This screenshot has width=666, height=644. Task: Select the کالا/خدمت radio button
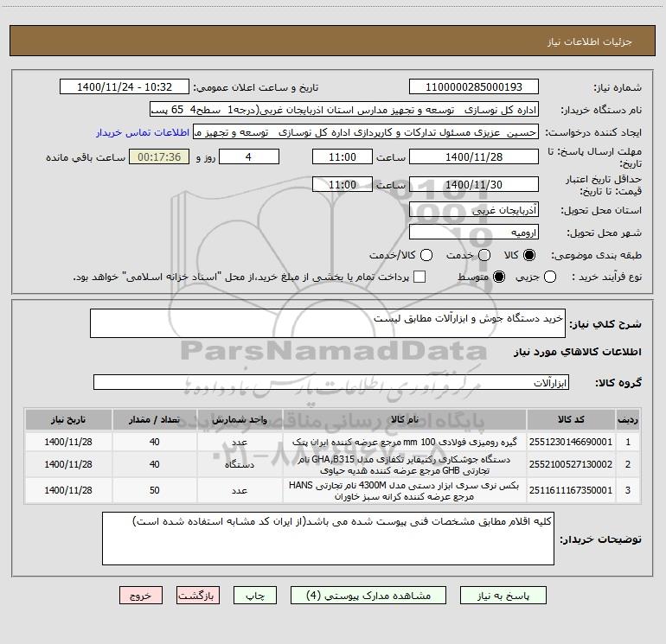coord(426,255)
